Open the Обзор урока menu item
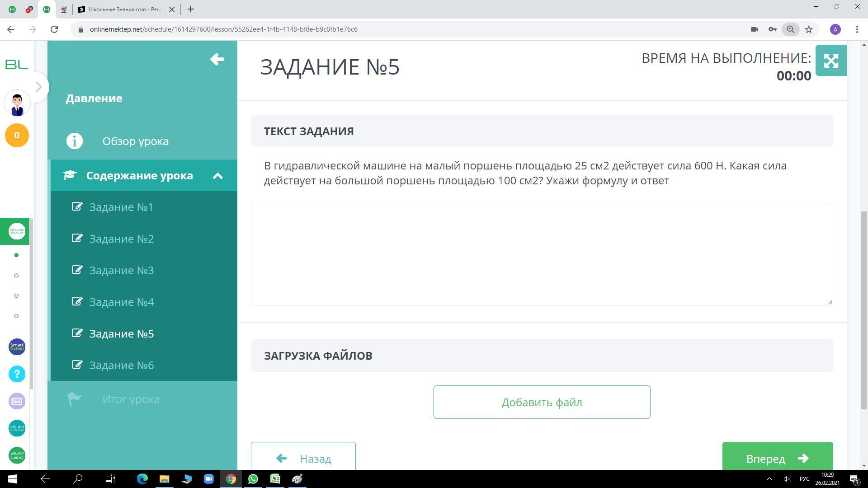The width and height of the screenshot is (868, 488). 135,141
